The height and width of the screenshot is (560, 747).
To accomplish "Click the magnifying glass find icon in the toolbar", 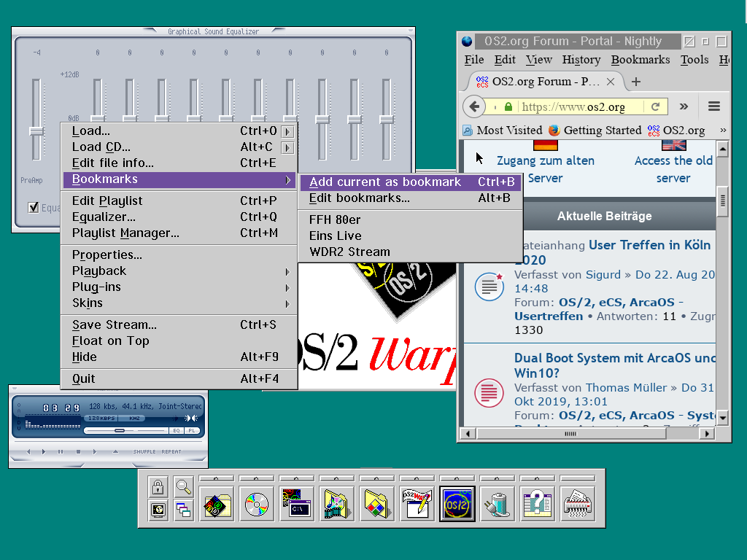I will click(x=183, y=486).
